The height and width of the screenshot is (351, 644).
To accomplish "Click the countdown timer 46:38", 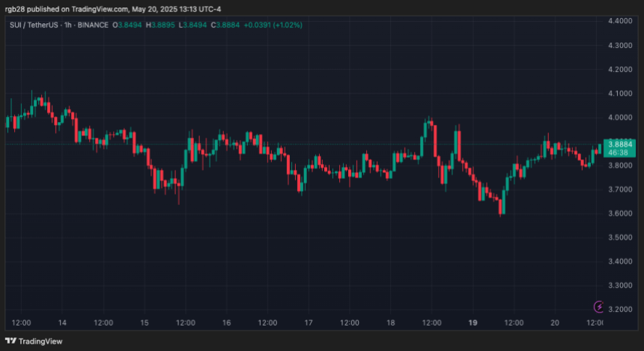I will pyautogui.click(x=618, y=152).
